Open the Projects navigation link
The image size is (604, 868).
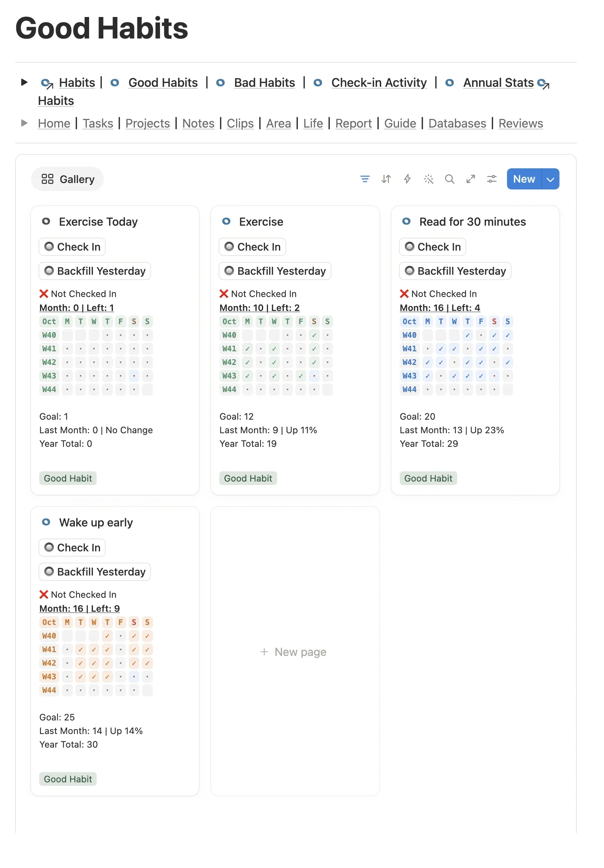(x=148, y=123)
